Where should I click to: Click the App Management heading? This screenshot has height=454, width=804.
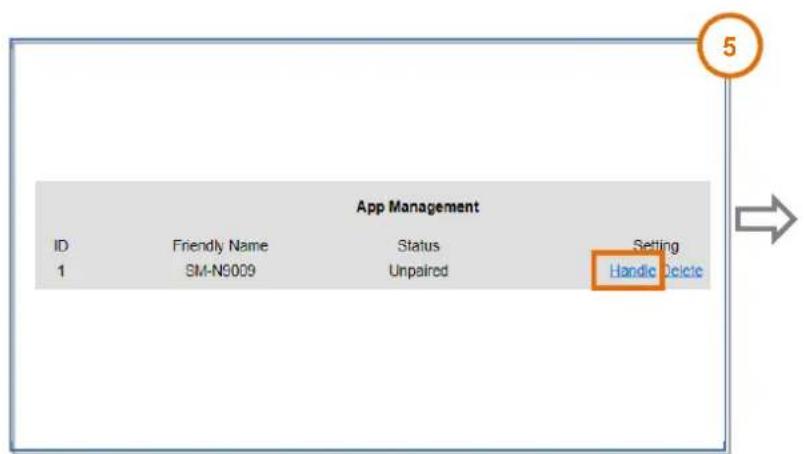point(418,207)
